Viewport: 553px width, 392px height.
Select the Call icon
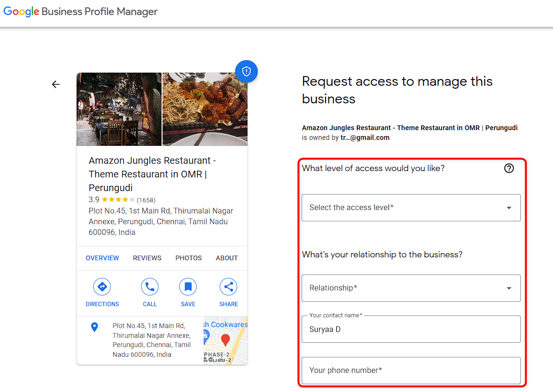(x=149, y=287)
